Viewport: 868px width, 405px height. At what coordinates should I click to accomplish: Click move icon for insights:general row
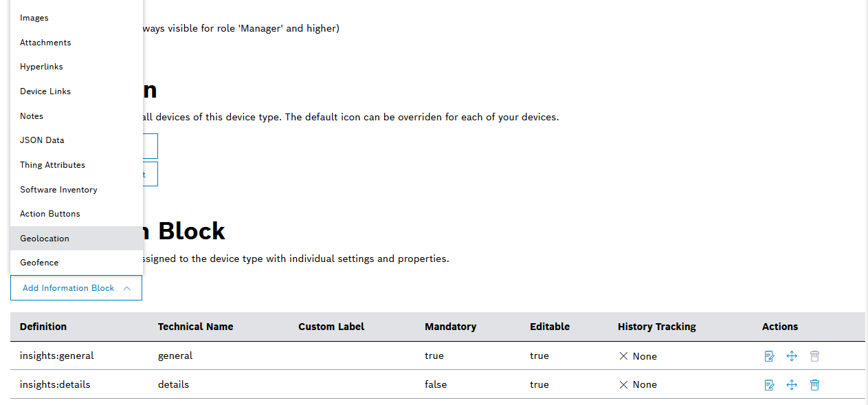coord(792,356)
